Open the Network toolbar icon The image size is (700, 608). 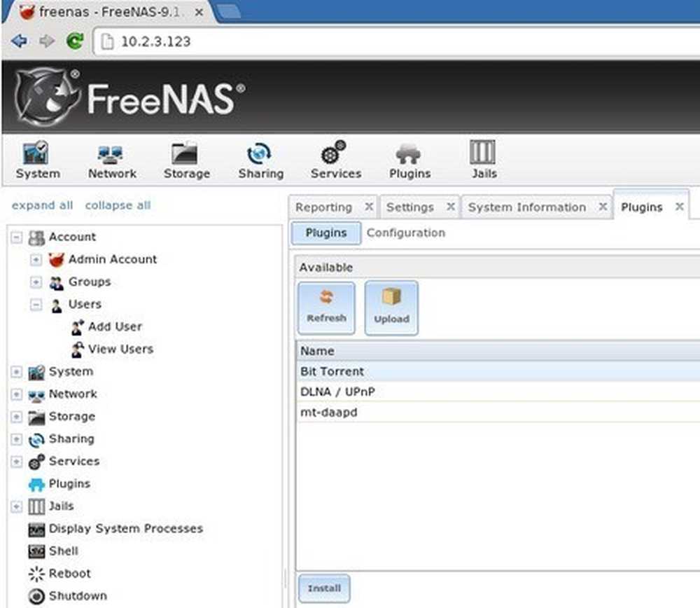click(111, 160)
